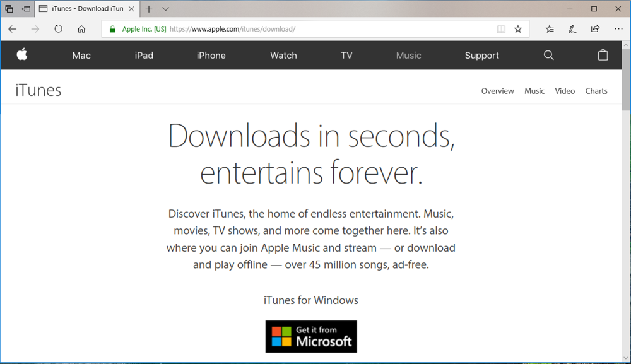Open the Favorites hub icon
This screenshot has width=631, height=364.
(x=550, y=29)
